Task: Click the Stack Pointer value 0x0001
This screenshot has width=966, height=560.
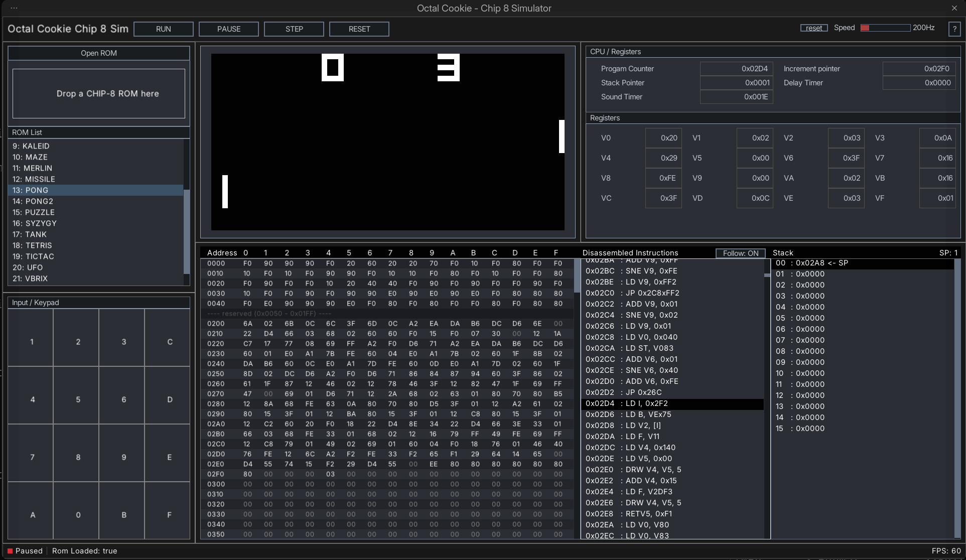Action: [x=736, y=83]
